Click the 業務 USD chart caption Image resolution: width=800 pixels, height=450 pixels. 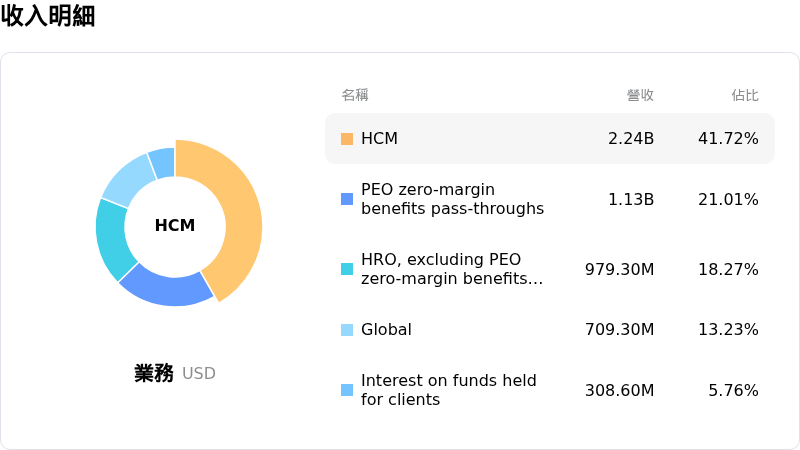click(175, 373)
